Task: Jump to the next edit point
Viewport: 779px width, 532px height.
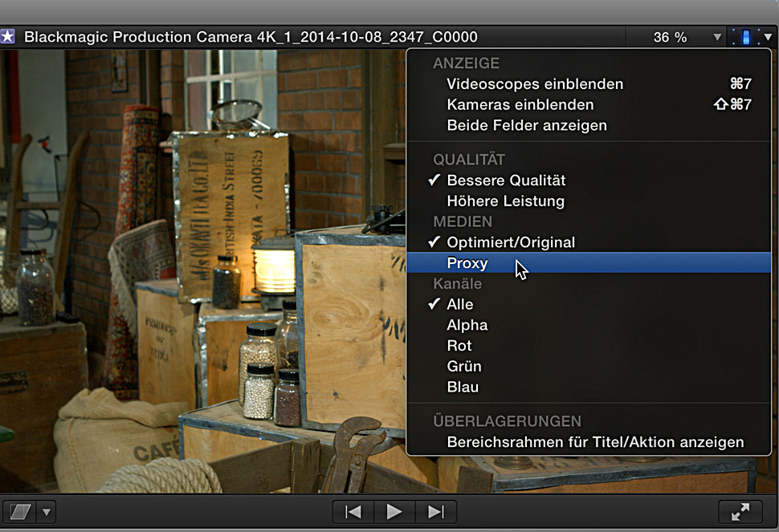Action: pos(436,512)
